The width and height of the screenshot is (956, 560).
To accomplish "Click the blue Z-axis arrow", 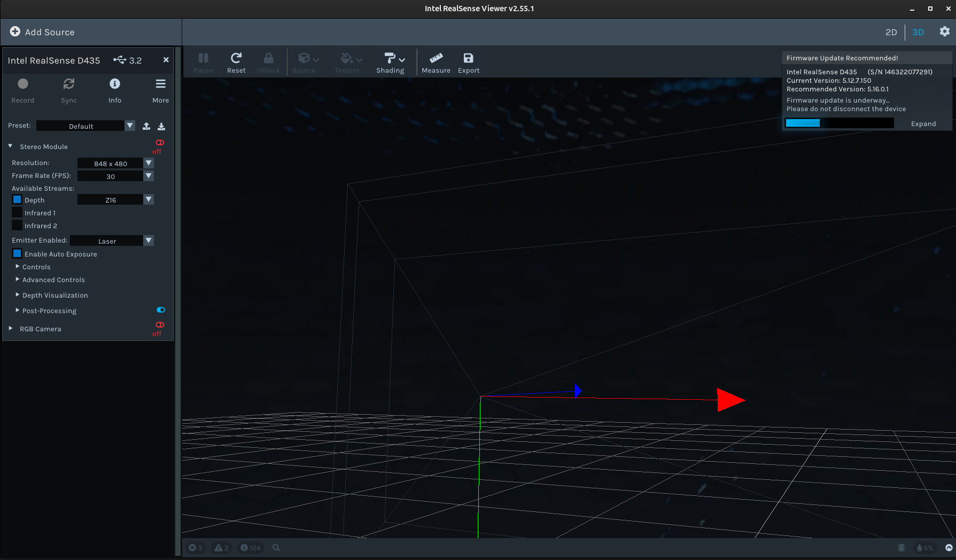I will pyautogui.click(x=578, y=391).
